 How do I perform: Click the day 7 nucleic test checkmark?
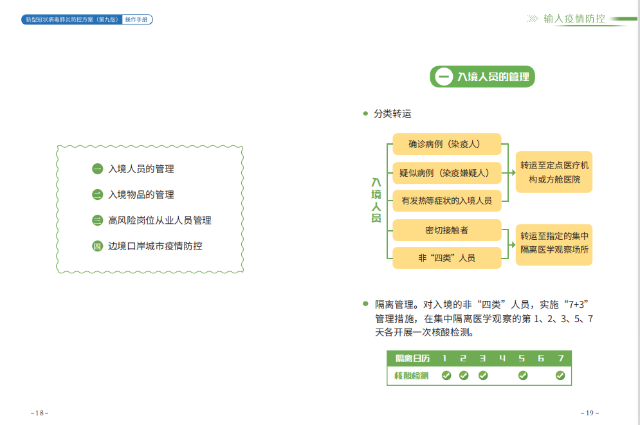[560, 376]
